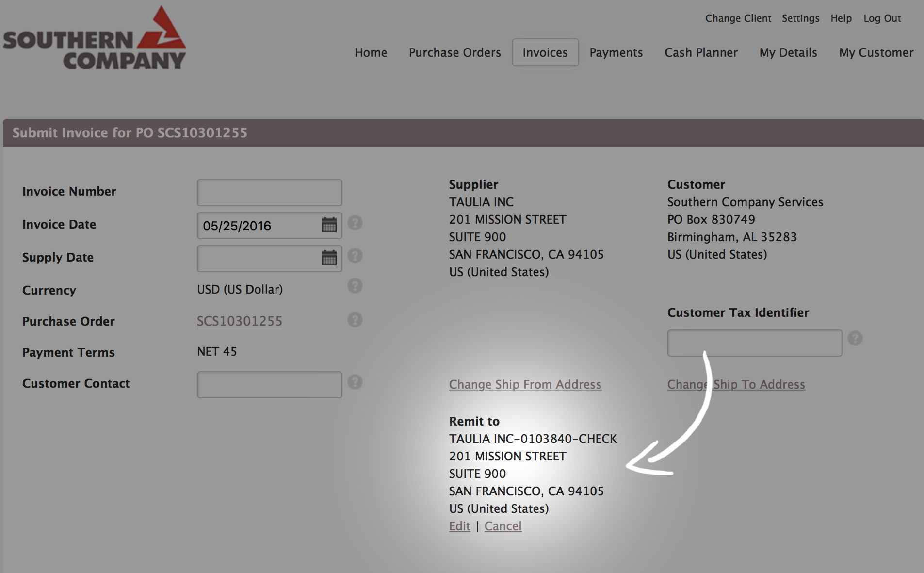Edit the Remit to address
Screen dimensions: 924x573
459,526
